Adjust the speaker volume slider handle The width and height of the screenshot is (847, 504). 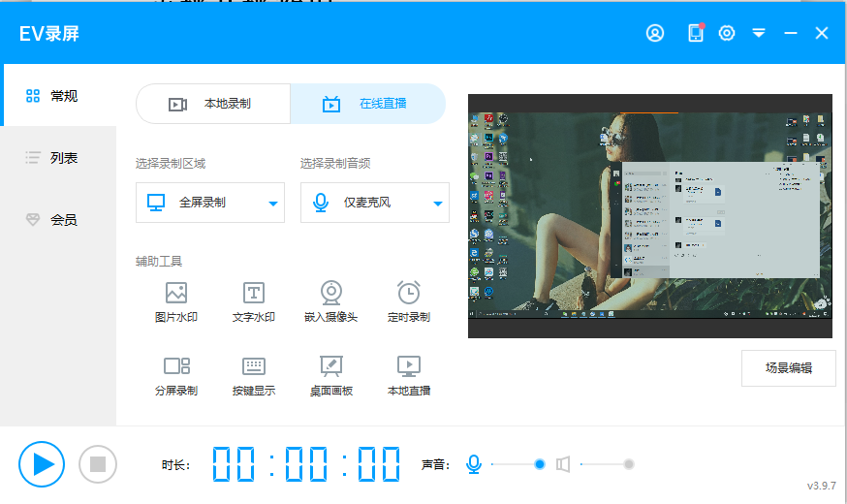(x=628, y=464)
